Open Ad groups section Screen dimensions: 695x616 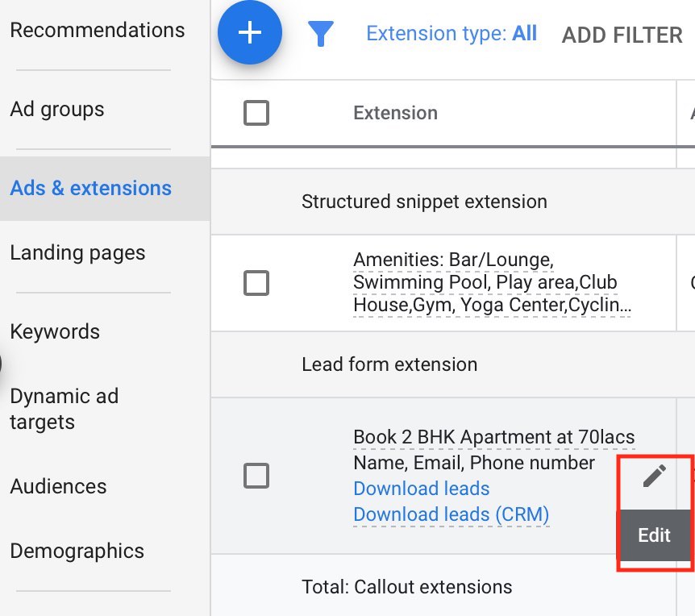pos(57,109)
